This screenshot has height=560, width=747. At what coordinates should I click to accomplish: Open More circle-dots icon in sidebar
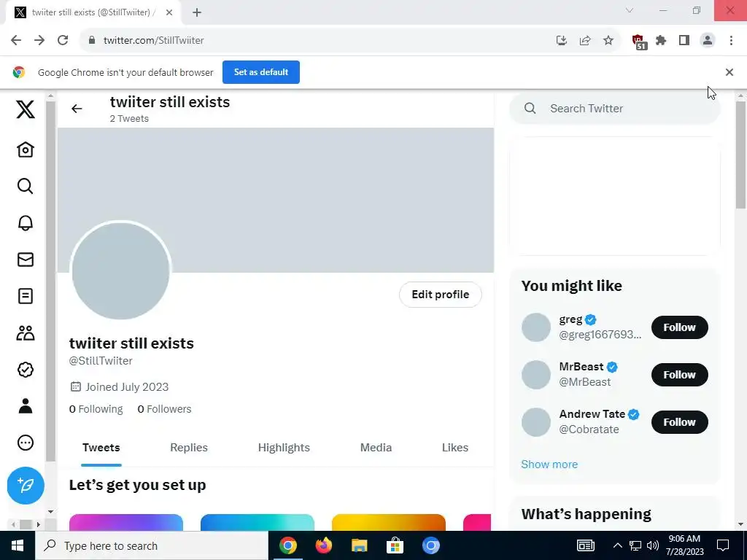(x=26, y=443)
